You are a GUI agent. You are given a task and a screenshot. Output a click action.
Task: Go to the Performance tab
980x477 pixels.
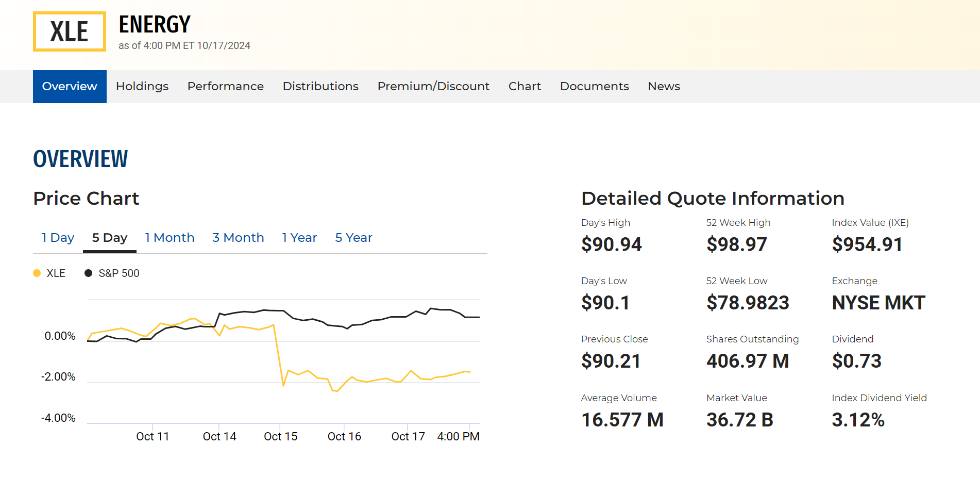coord(226,87)
